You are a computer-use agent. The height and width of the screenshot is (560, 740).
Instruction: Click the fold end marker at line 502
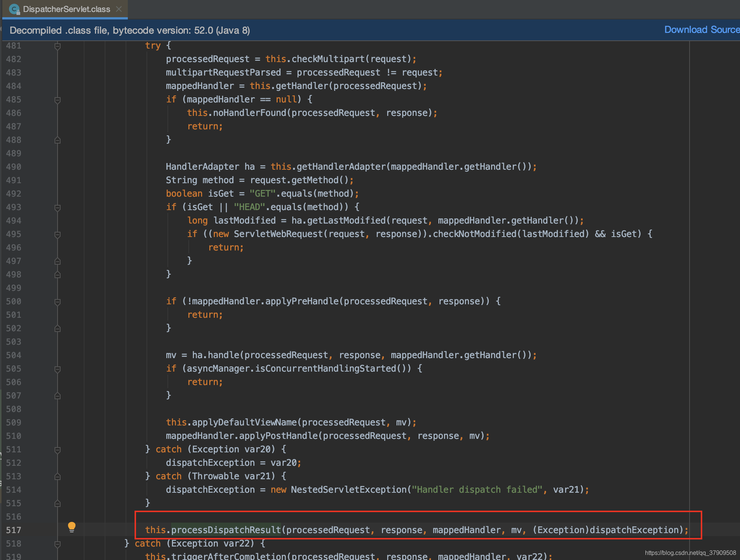[58, 329]
